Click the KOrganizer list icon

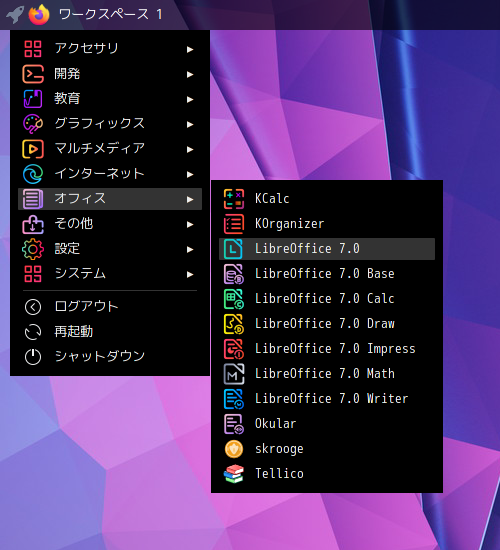[234, 224]
